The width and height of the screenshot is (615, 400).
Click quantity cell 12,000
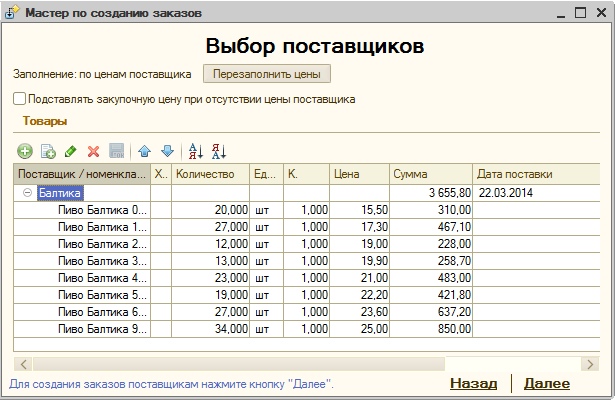[x=210, y=244]
